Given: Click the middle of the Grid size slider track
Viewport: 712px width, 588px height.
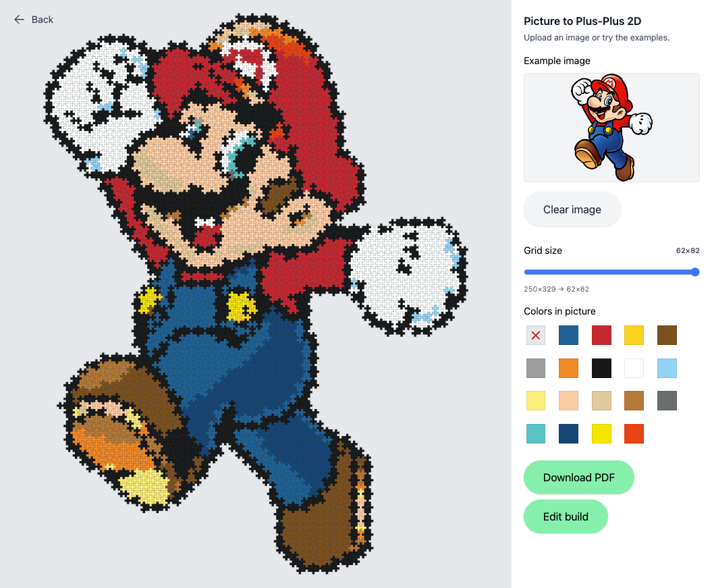Looking at the screenshot, I should [611, 272].
